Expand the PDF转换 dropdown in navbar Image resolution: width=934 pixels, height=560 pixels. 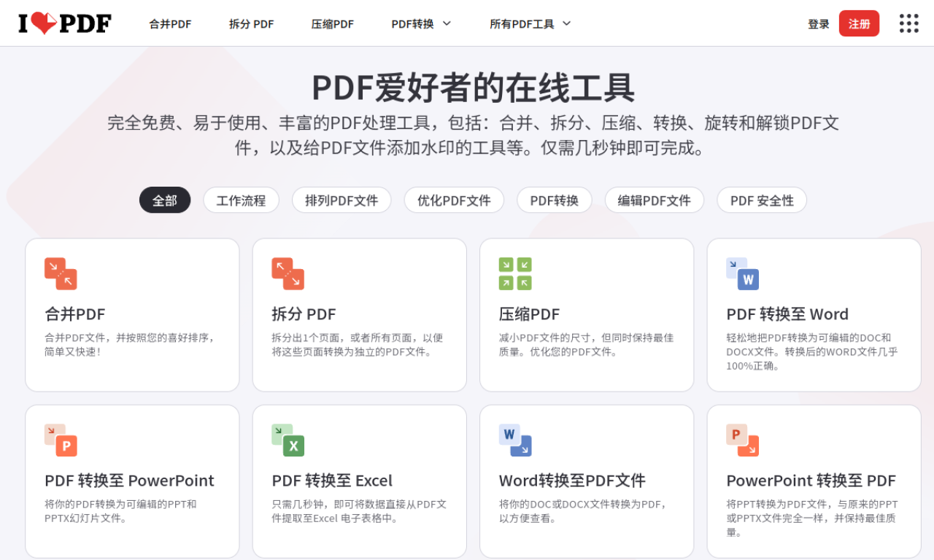pos(421,24)
